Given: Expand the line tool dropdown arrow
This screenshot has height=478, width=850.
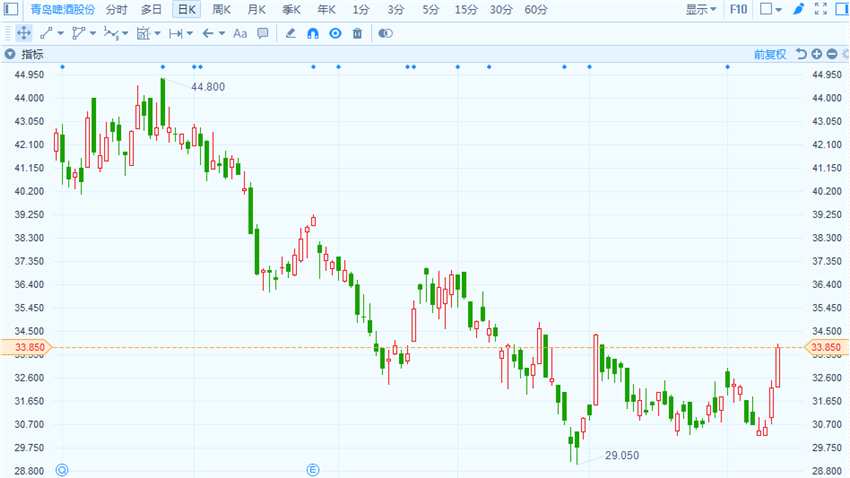Looking at the screenshot, I should point(60,34).
